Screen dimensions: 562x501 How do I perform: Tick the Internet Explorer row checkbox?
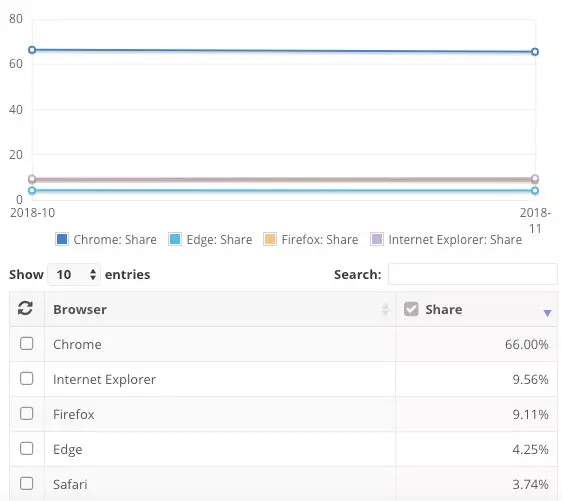click(x=27, y=378)
